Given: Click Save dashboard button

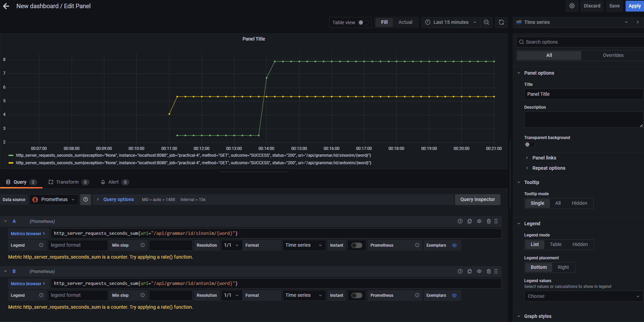Looking at the screenshot, I should click(614, 6).
